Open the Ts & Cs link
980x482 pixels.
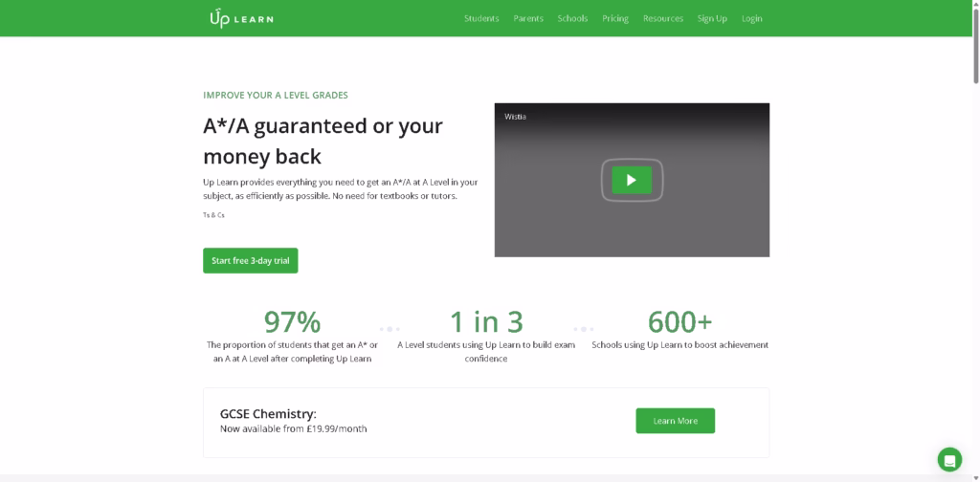click(213, 215)
